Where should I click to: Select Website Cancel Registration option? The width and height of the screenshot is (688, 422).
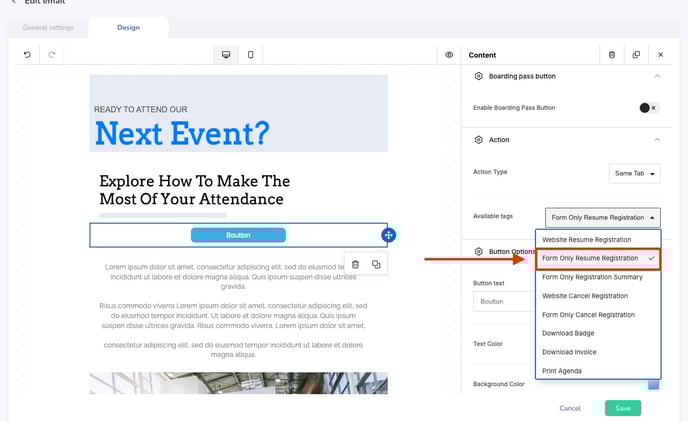click(585, 296)
